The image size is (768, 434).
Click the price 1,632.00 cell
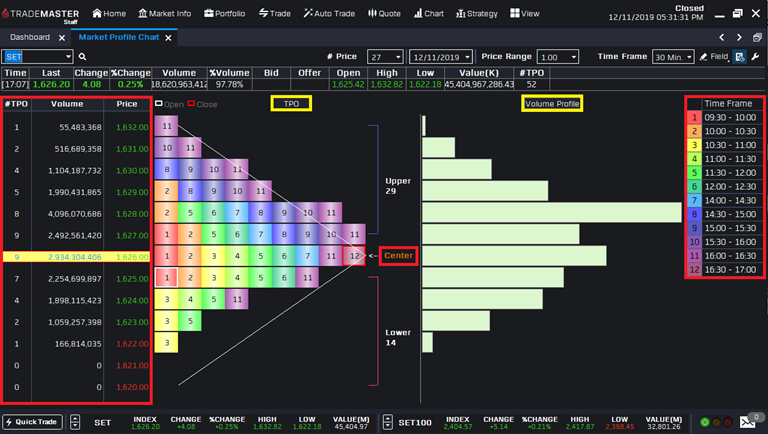point(132,127)
